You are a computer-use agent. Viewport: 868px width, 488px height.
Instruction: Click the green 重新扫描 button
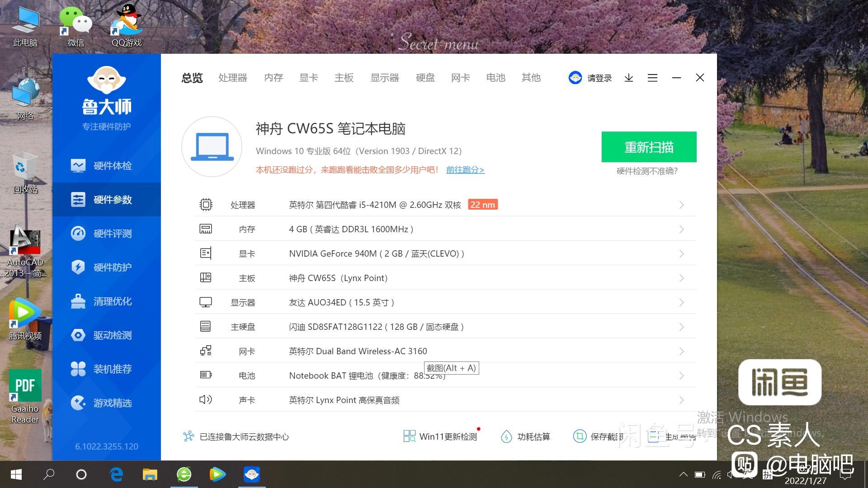(x=649, y=147)
